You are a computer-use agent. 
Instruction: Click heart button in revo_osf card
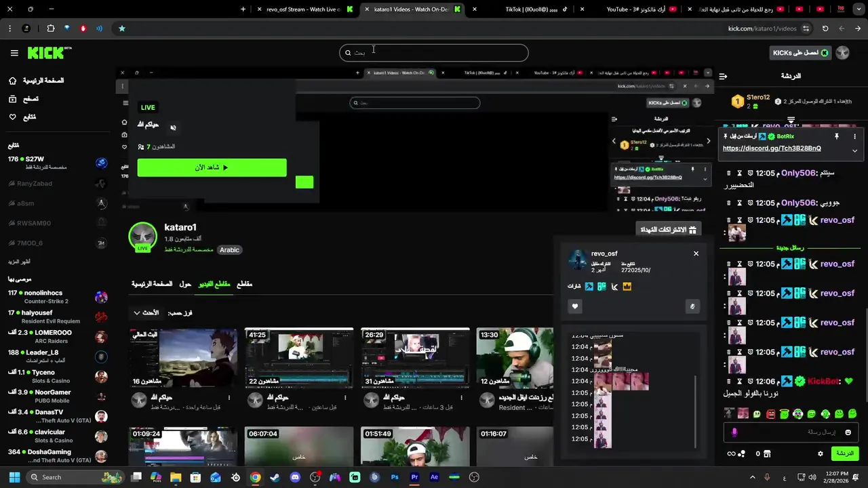point(575,306)
